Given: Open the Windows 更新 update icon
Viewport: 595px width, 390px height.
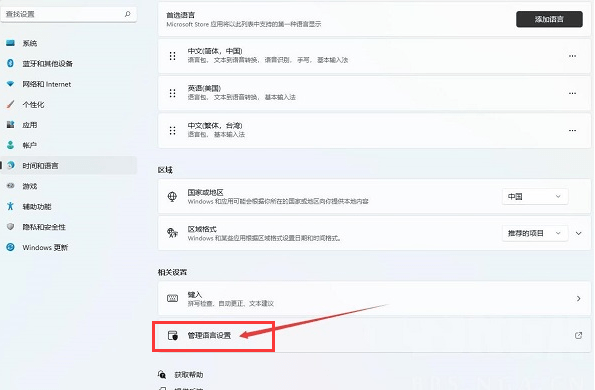Looking at the screenshot, I should click(10, 247).
